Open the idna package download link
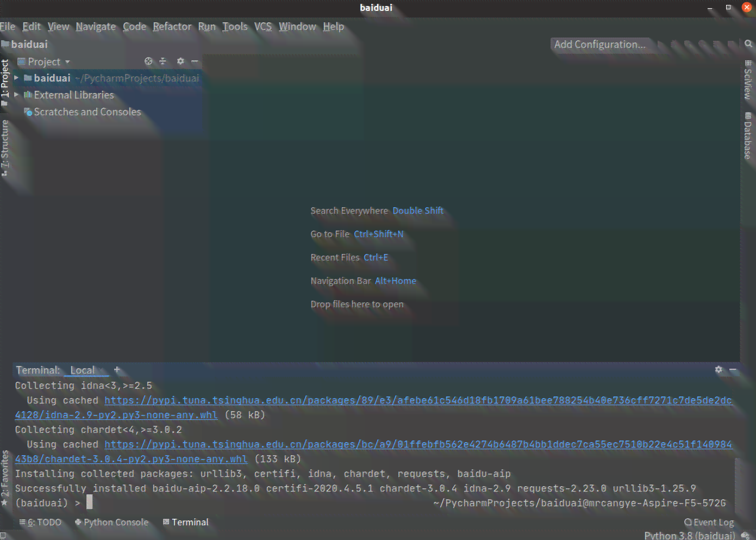 point(418,401)
